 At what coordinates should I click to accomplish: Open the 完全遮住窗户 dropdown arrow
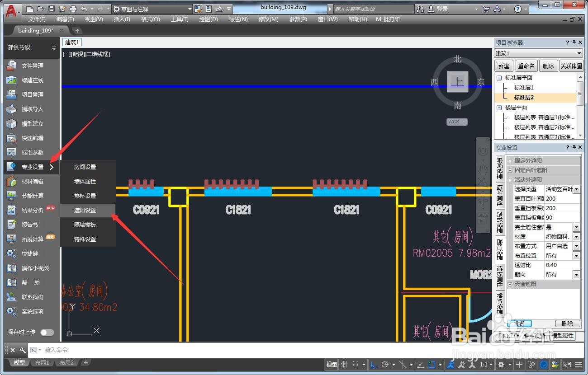point(576,227)
